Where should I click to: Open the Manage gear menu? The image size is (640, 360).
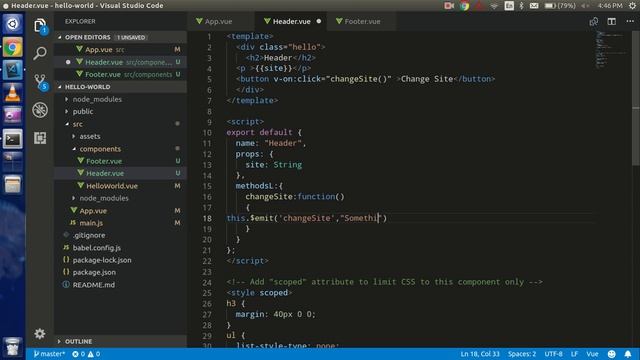click(x=40, y=334)
